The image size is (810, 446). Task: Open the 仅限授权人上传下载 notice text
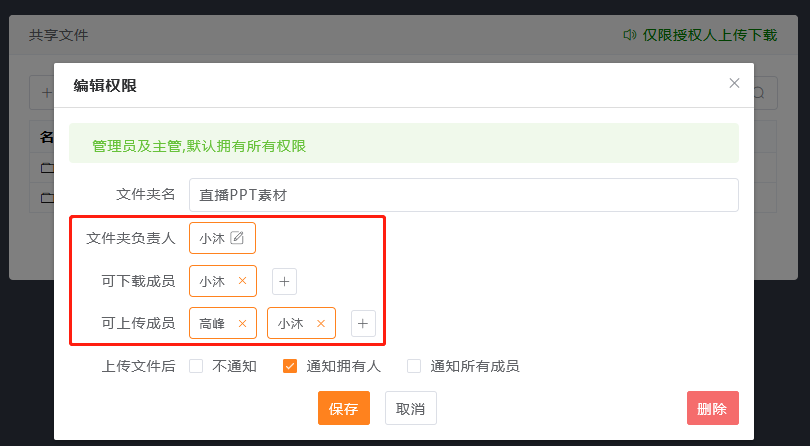[x=709, y=35]
